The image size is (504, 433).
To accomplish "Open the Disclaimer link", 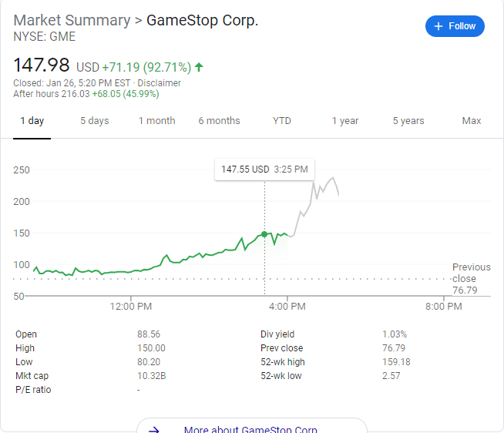I will tap(159, 83).
